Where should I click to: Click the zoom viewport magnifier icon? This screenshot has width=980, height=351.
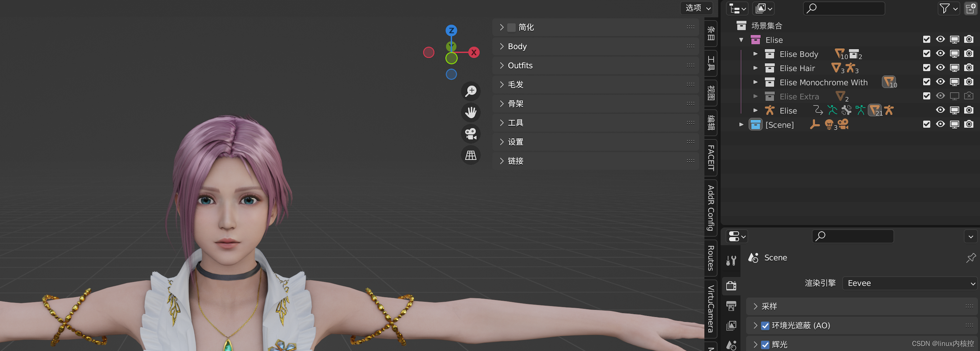pyautogui.click(x=471, y=91)
